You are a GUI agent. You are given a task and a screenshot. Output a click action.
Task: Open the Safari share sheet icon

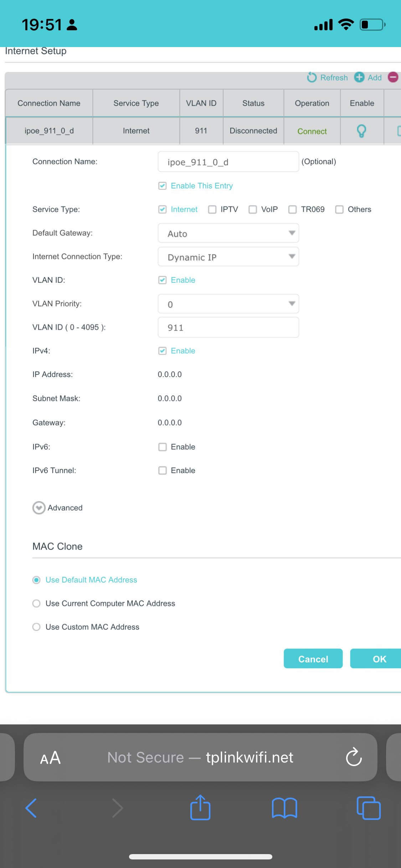[200, 807]
